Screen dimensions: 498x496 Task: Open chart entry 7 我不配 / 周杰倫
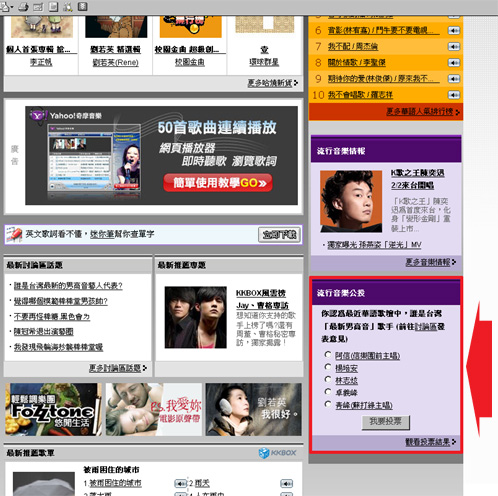click(353, 46)
